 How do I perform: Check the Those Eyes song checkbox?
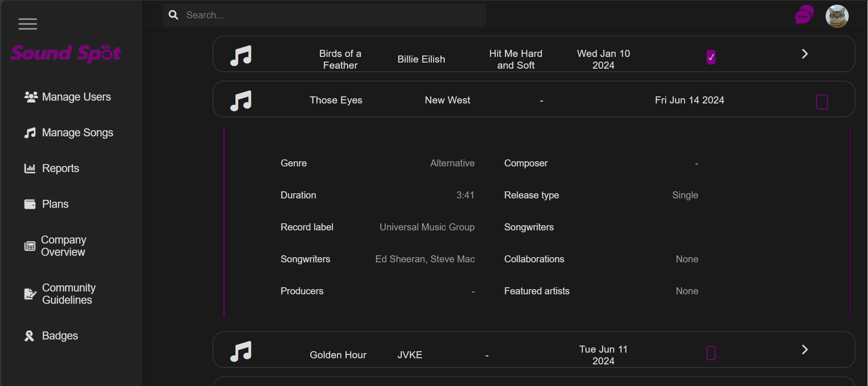tap(822, 102)
